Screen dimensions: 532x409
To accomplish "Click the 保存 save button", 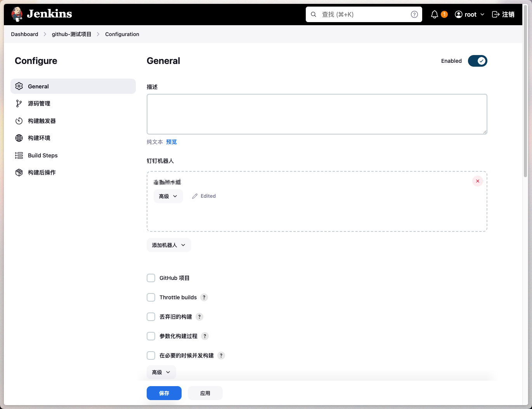I will coord(164,393).
